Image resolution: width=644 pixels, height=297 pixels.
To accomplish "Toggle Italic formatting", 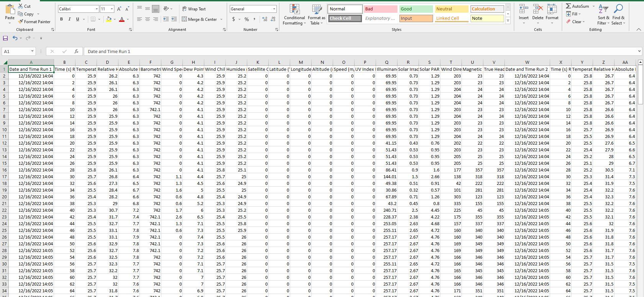I will (x=69, y=19).
